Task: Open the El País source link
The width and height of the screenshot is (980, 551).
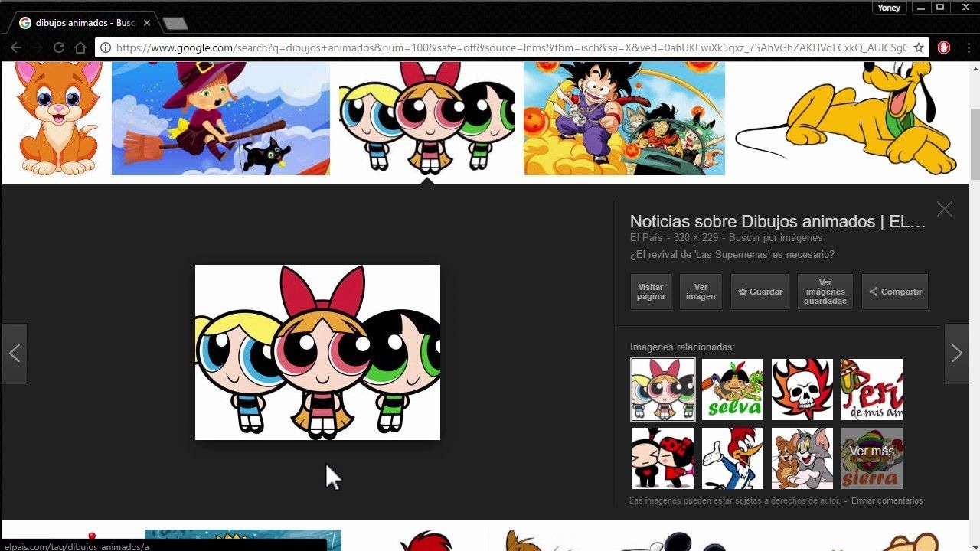Action: pos(646,238)
